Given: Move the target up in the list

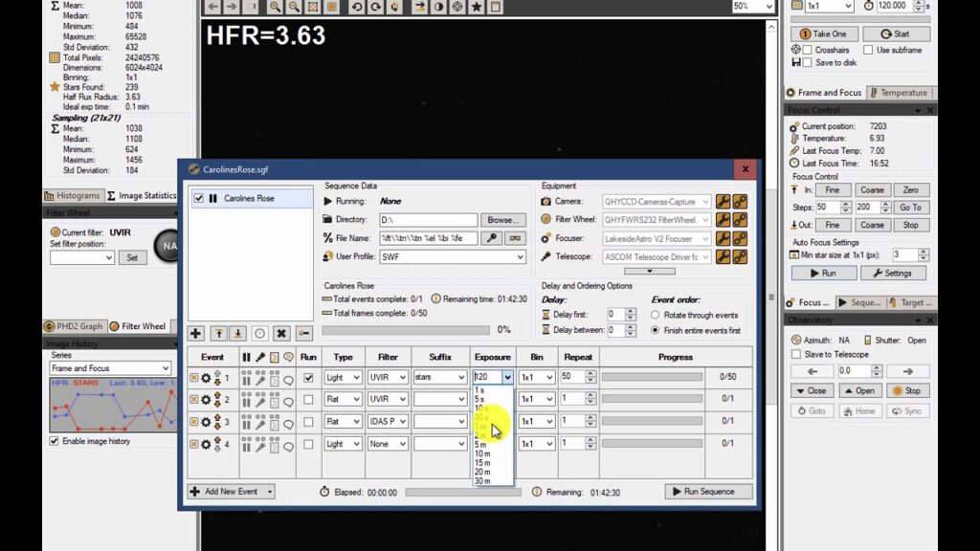Looking at the screenshot, I should 219,334.
